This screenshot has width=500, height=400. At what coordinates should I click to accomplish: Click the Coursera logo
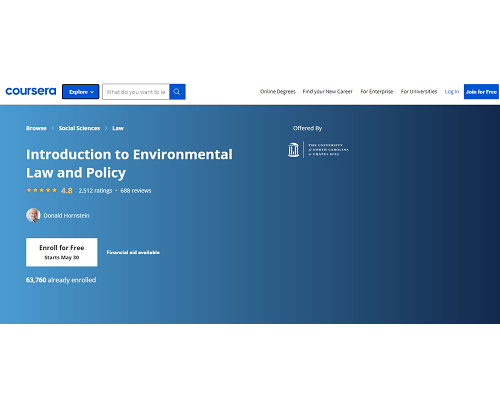[31, 91]
